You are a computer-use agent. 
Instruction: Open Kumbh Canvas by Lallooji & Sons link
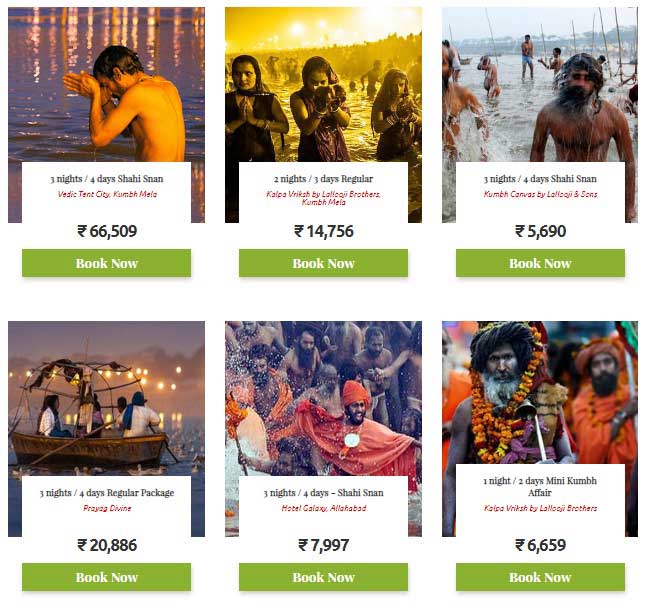pyautogui.click(x=540, y=194)
